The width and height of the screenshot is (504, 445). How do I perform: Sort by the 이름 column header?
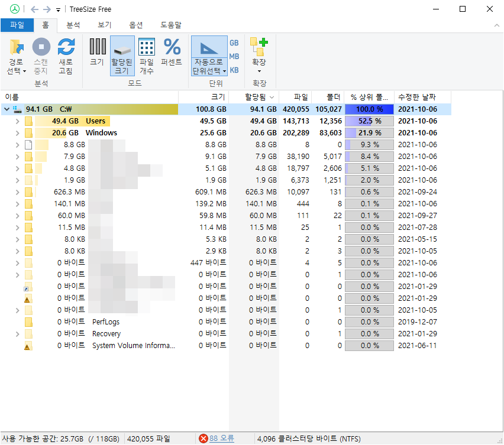90,97
